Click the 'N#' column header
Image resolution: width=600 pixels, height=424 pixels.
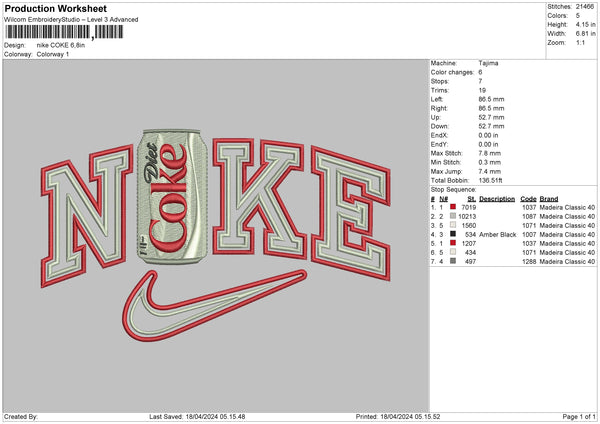443,199
